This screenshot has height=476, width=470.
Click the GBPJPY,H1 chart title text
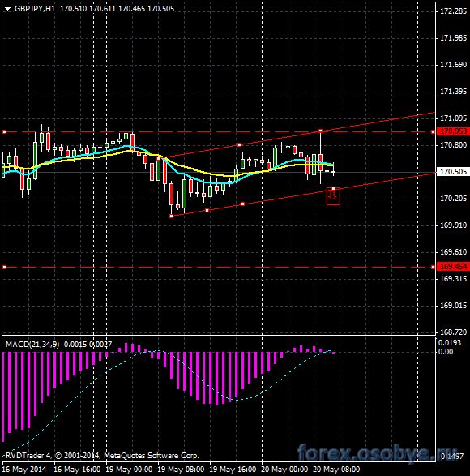[x=35, y=9]
